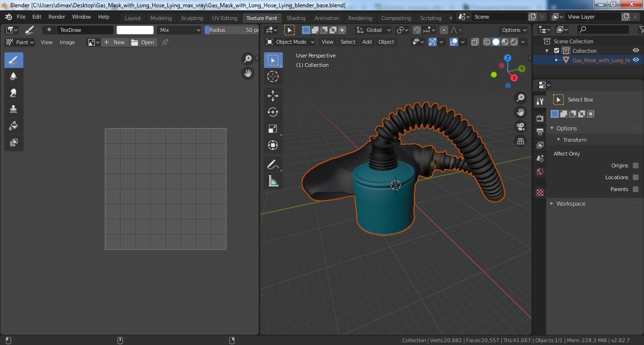Collapse the Transform subpanel

[558, 140]
